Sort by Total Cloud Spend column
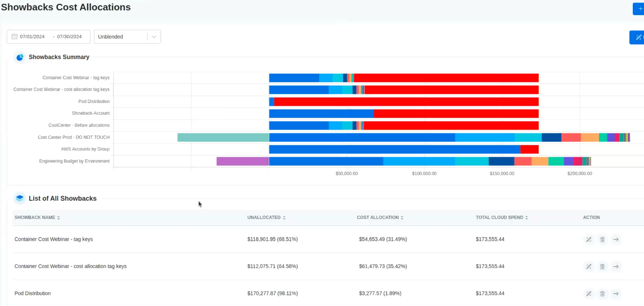 pyautogui.click(x=502, y=217)
